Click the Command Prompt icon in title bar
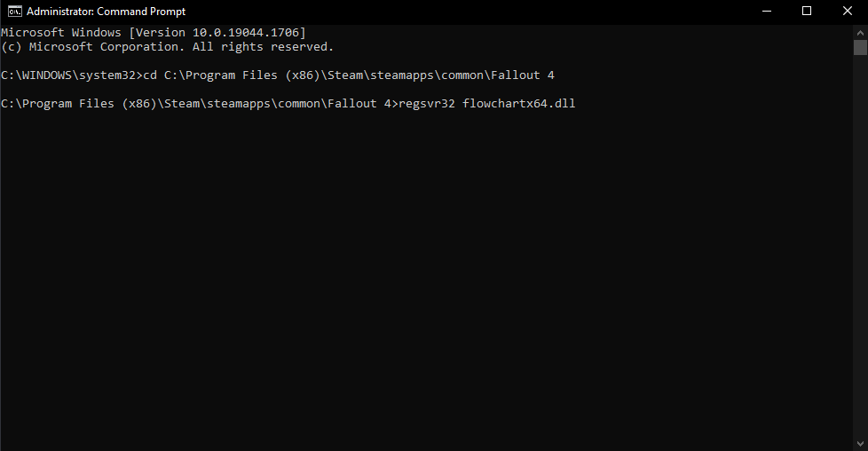 pos(12,12)
